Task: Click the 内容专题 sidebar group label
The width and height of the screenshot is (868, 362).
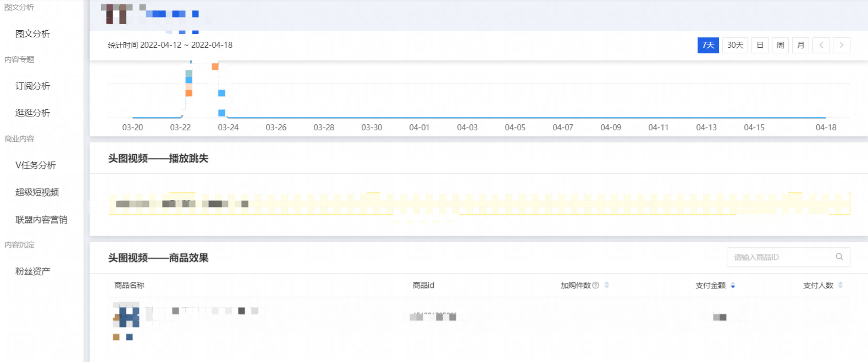Action: [x=19, y=59]
